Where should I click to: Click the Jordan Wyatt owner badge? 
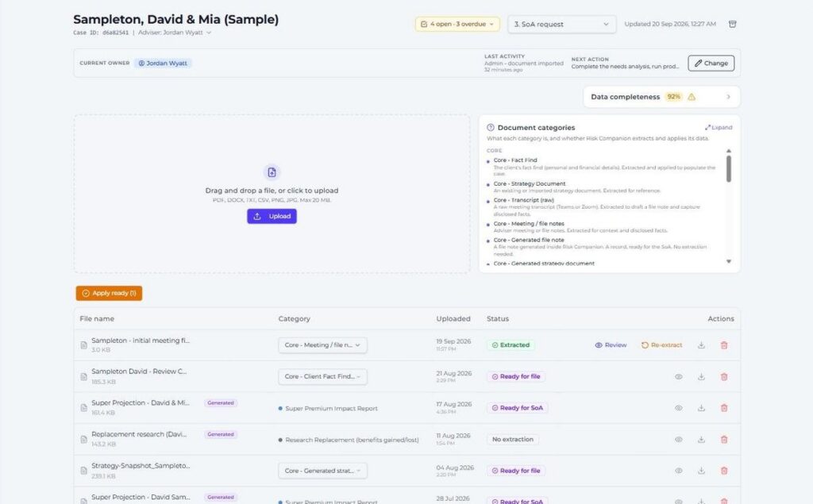pos(163,63)
